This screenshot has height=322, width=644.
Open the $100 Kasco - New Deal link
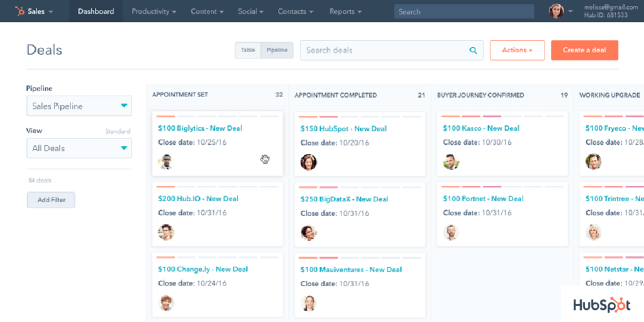(x=481, y=128)
